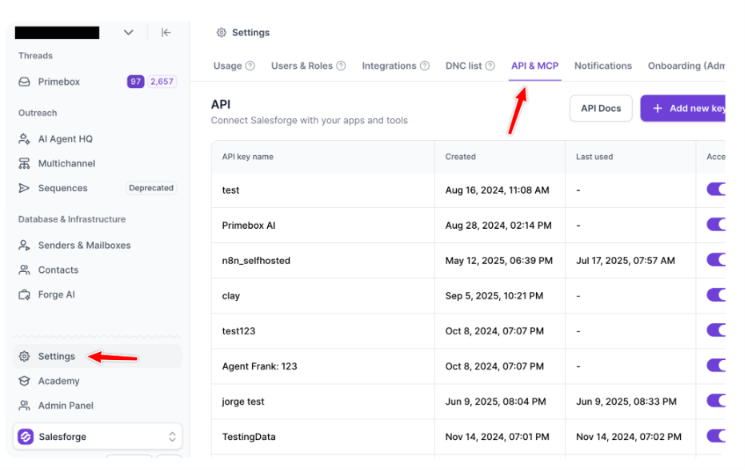Open Contacts page
Image resolution: width=745 pixels, height=470 pixels.
tap(58, 270)
